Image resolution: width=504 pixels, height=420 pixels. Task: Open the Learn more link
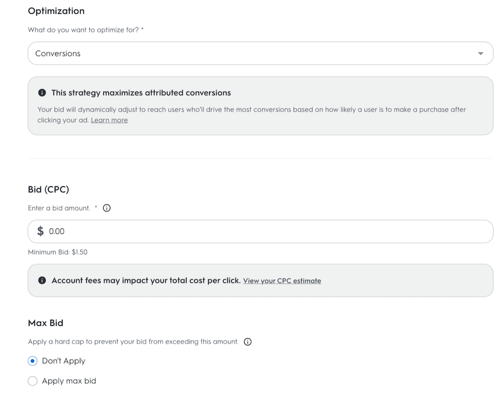tap(109, 120)
